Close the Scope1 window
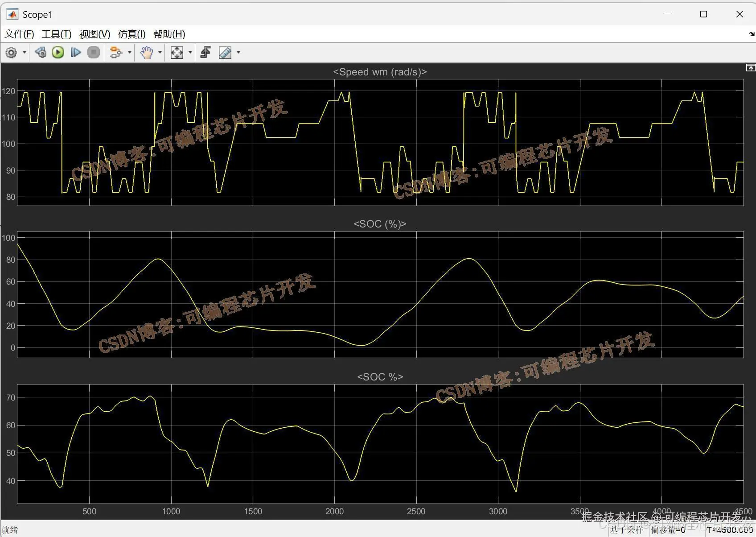 click(x=740, y=14)
